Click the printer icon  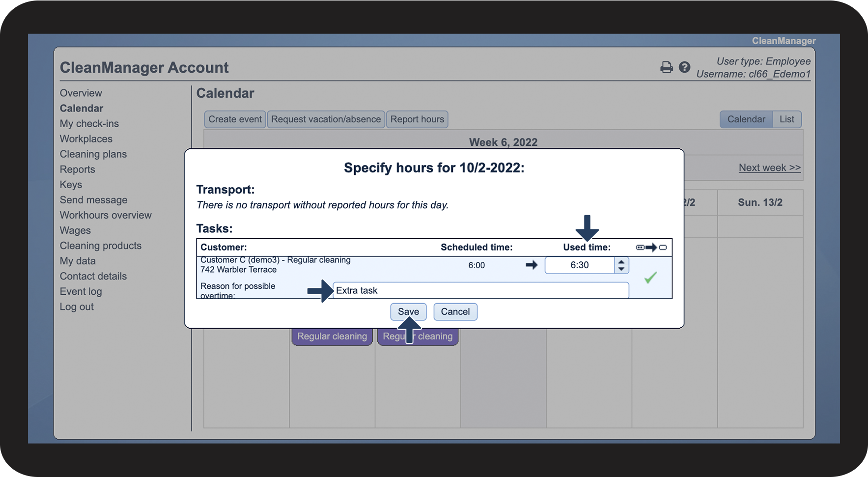point(666,67)
